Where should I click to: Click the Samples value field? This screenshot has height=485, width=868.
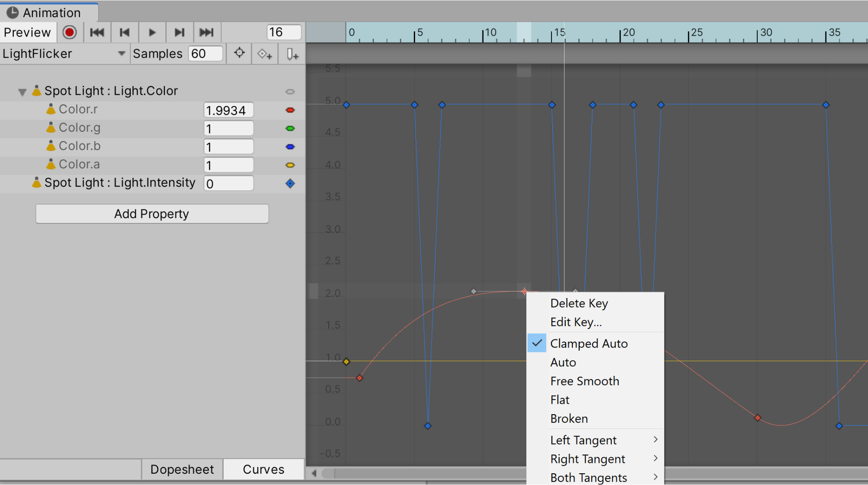(x=205, y=54)
